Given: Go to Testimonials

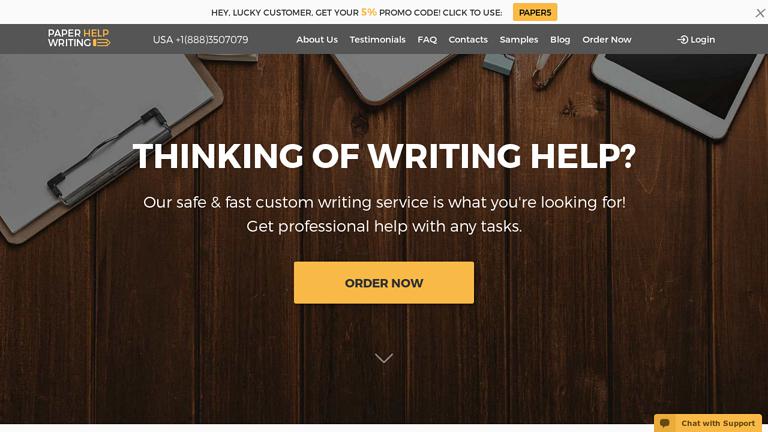Looking at the screenshot, I should pyautogui.click(x=378, y=40).
